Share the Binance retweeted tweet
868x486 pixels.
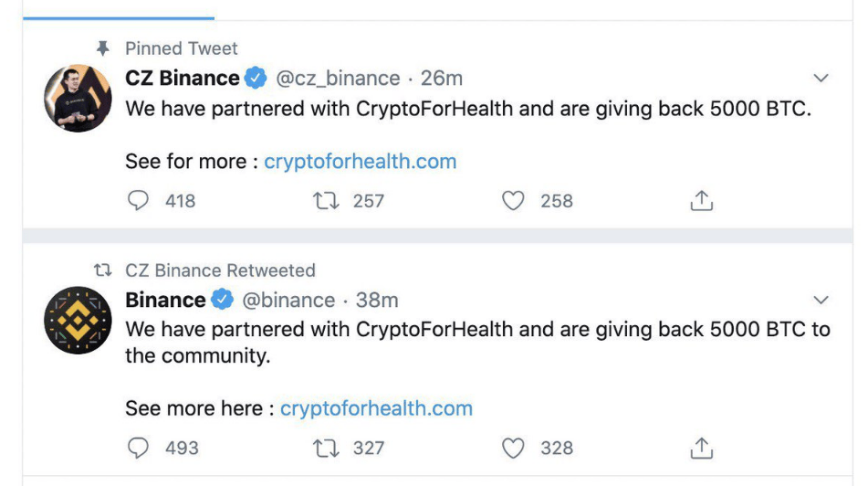pyautogui.click(x=701, y=448)
